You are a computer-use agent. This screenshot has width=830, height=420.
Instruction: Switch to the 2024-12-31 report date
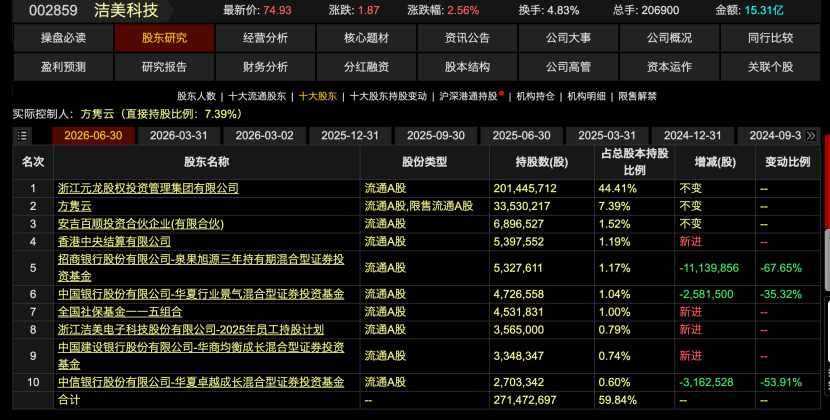click(x=692, y=136)
